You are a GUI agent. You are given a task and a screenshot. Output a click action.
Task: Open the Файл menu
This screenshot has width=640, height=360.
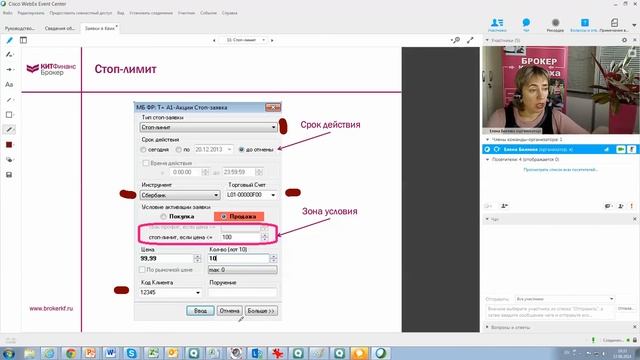tap(8, 13)
